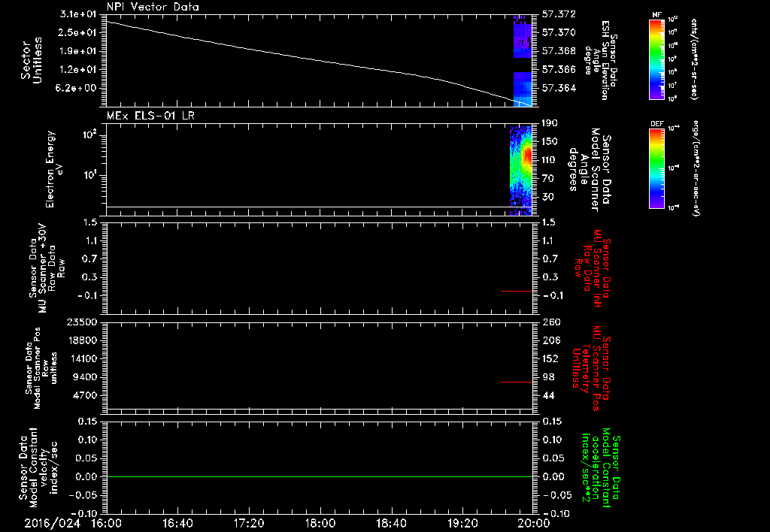Image resolution: width=770 pixels, height=532 pixels.
Task: Click the '3.1e+01' Sector axis value
Action: point(78,14)
